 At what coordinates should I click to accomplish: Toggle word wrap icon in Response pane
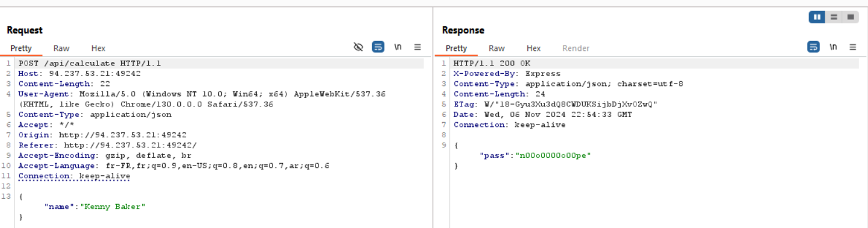pyautogui.click(x=813, y=47)
